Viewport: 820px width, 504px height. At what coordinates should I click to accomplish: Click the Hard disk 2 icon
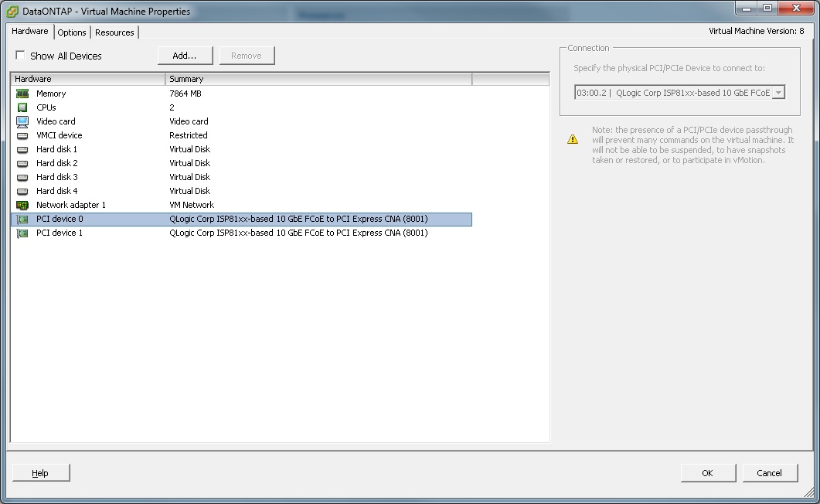(x=22, y=164)
